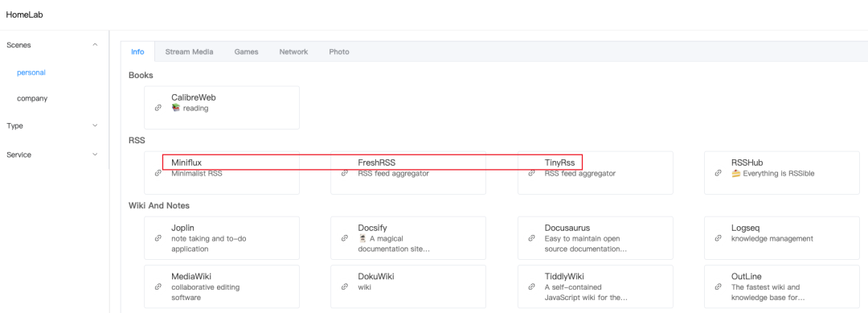This screenshot has height=313, width=868.
Task: Open the TinyRss title link
Action: tap(559, 163)
